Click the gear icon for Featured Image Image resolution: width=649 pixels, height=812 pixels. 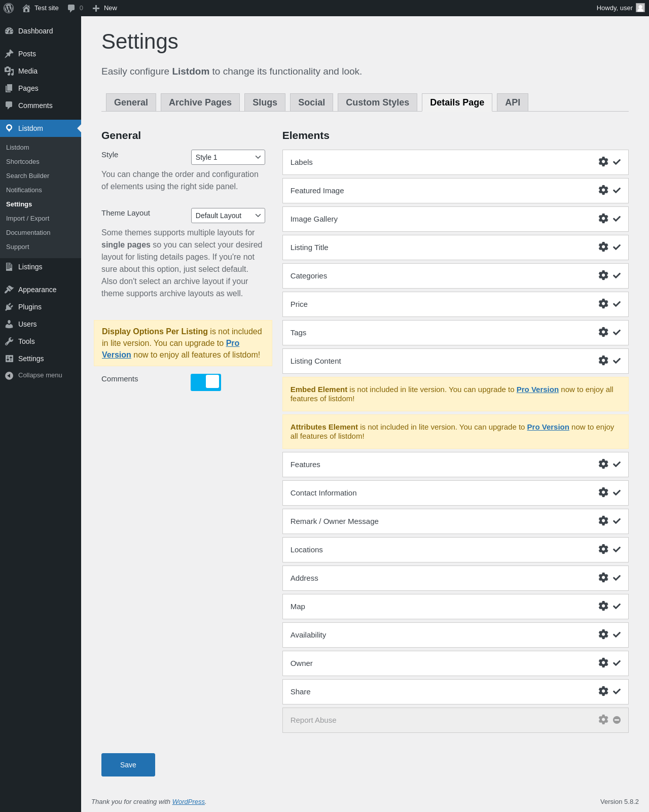point(603,190)
